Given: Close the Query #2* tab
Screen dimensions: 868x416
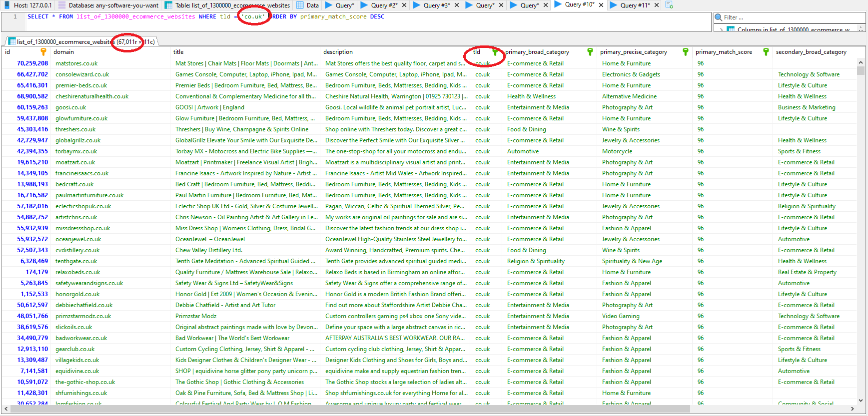Looking at the screenshot, I should coord(404,5).
